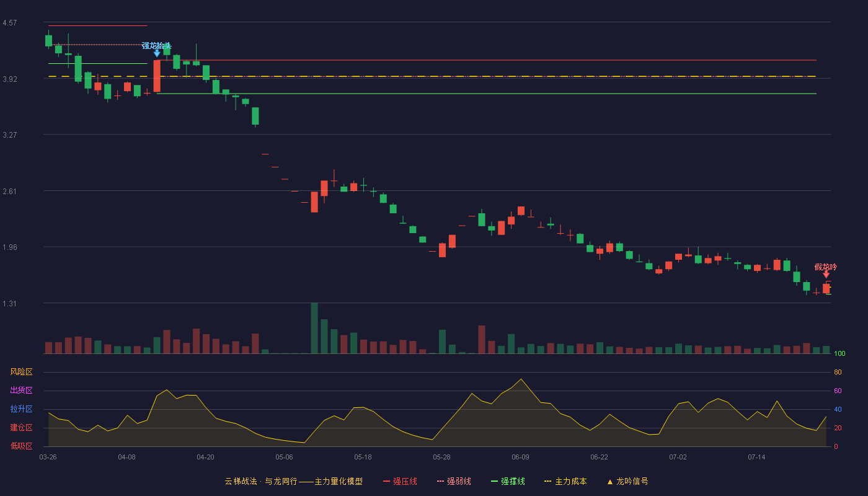Toggle the 强弱线 legend item

(x=454, y=481)
